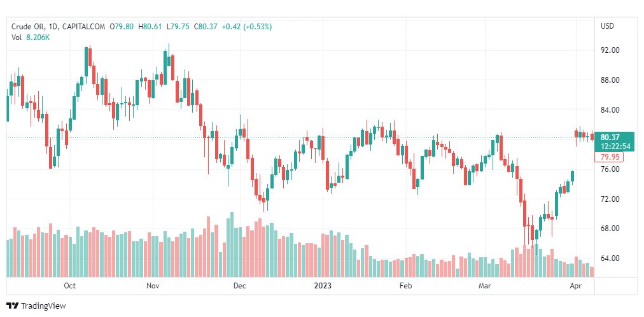The height and width of the screenshot is (317, 644).
Task: Click the 84.00 price scale label
Action: (610, 110)
